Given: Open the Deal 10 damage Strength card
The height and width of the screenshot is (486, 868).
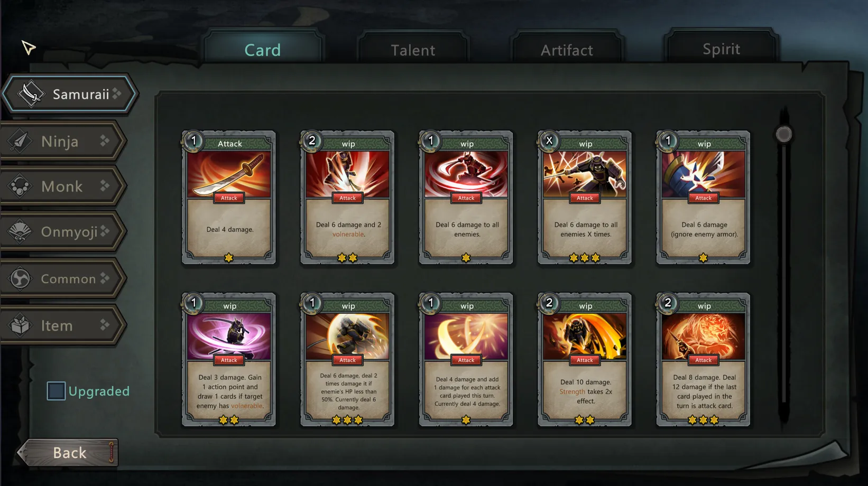Looking at the screenshot, I should [x=585, y=360].
